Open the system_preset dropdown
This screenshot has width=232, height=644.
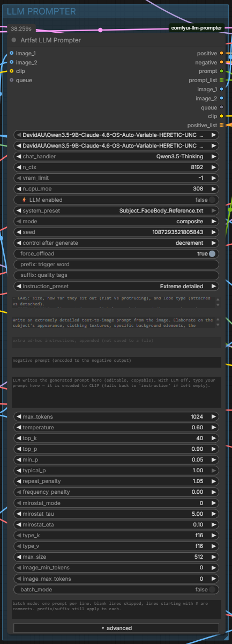tap(116, 210)
